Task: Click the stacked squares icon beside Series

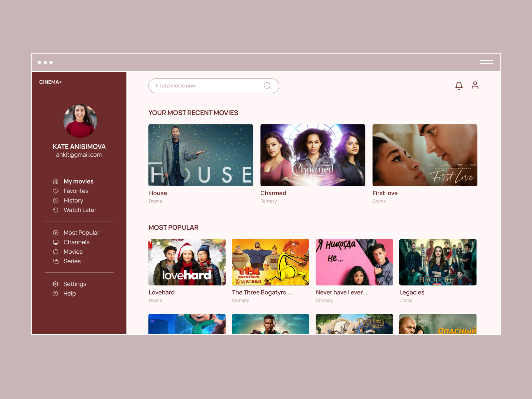Action: point(56,261)
